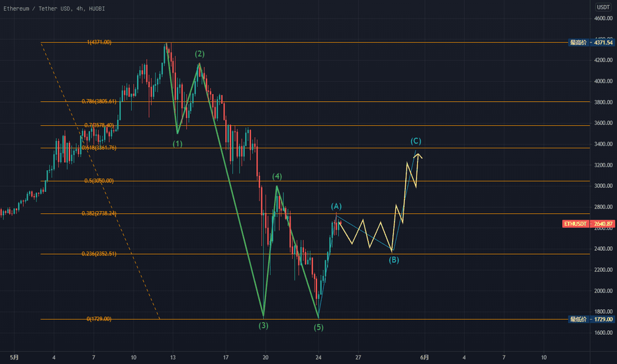Screen dimensions: 617x364
Task: Select the 0.618(3361.76) Fibonacci level label
Action: pos(99,148)
